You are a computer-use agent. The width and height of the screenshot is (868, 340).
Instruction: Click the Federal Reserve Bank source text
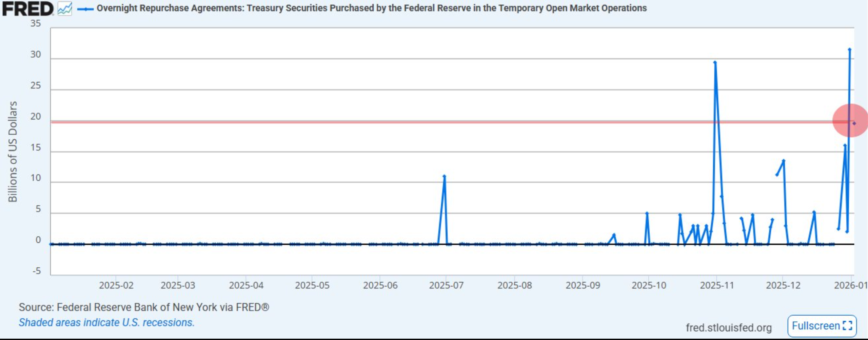coord(144,307)
